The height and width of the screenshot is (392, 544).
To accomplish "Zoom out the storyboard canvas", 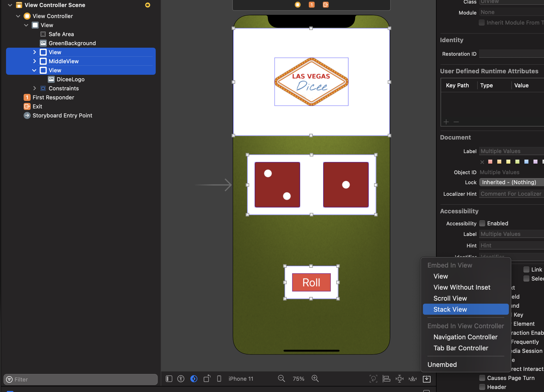I will click(281, 378).
